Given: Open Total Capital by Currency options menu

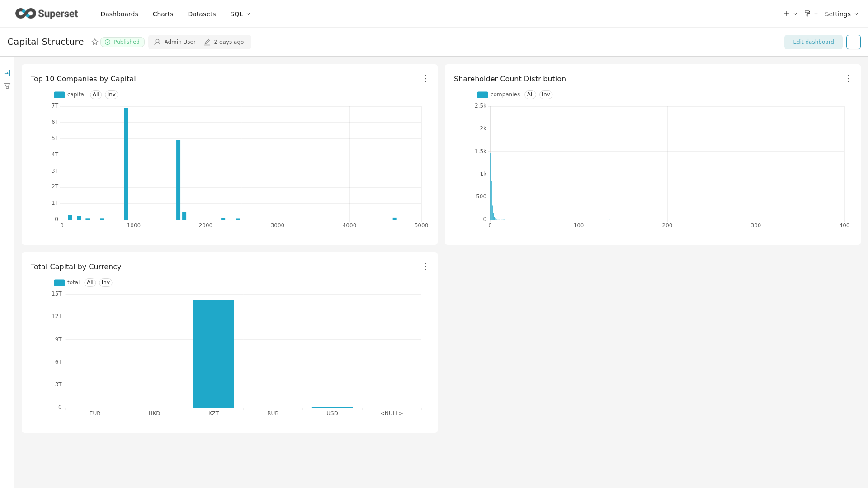Looking at the screenshot, I should click(425, 267).
